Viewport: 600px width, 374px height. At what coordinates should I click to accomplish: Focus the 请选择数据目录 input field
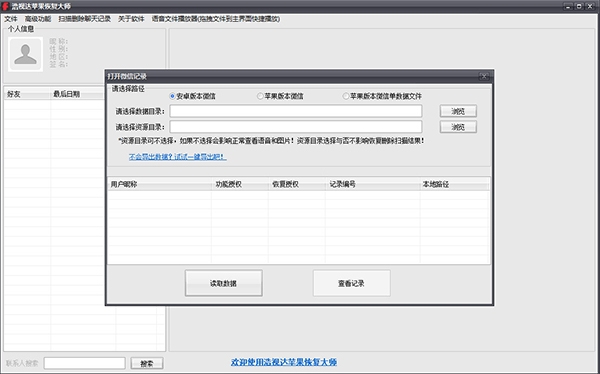point(296,111)
